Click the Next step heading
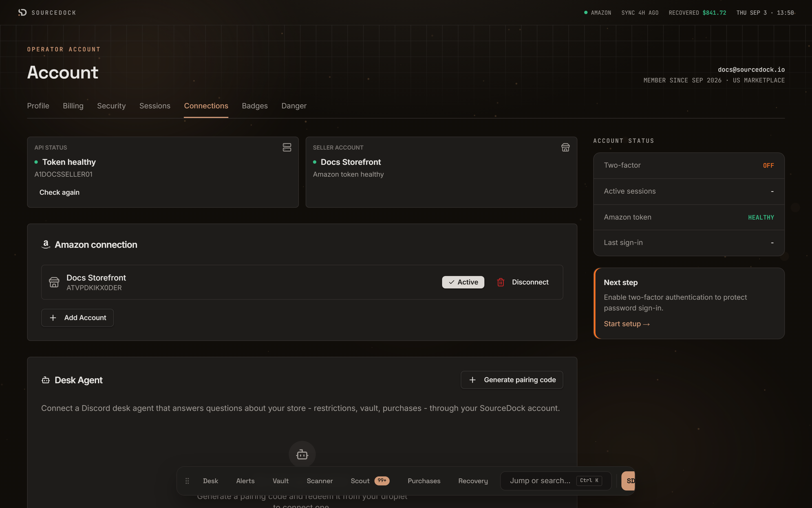Image resolution: width=812 pixels, height=508 pixels. tap(621, 283)
